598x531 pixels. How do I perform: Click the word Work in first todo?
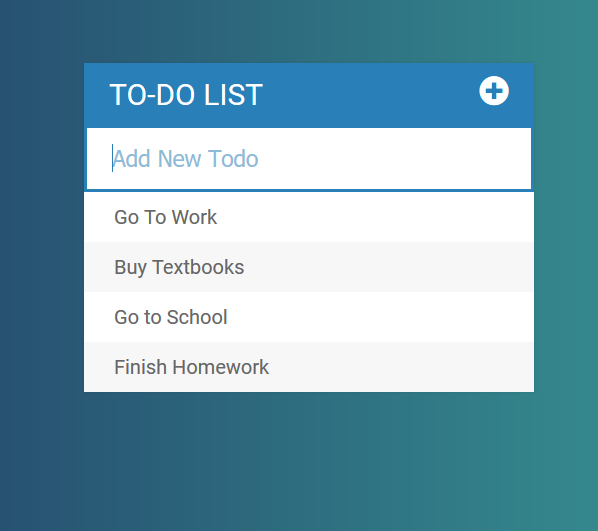click(194, 217)
